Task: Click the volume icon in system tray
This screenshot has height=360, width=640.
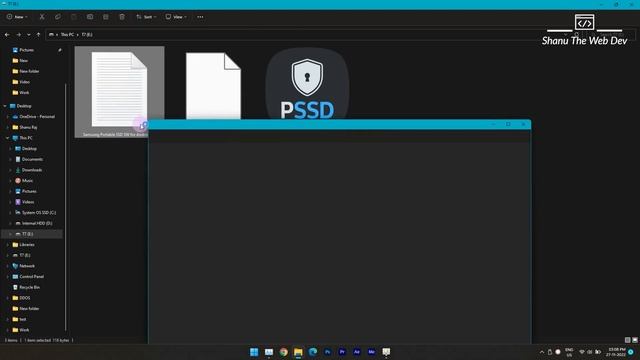Action: pos(590,352)
